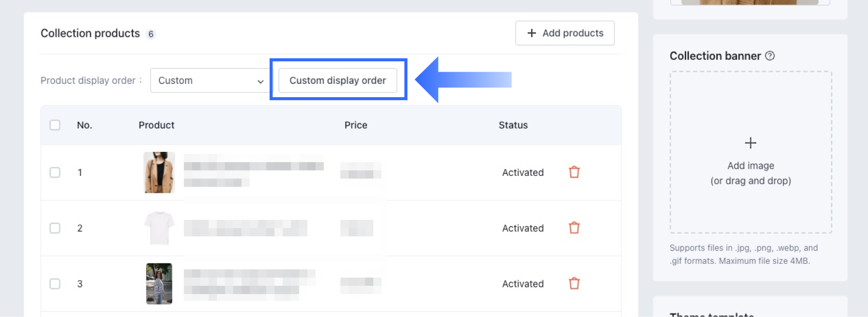Click the Collection banner help icon
Image resolution: width=868 pixels, height=317 pixels.
(770, 56)
